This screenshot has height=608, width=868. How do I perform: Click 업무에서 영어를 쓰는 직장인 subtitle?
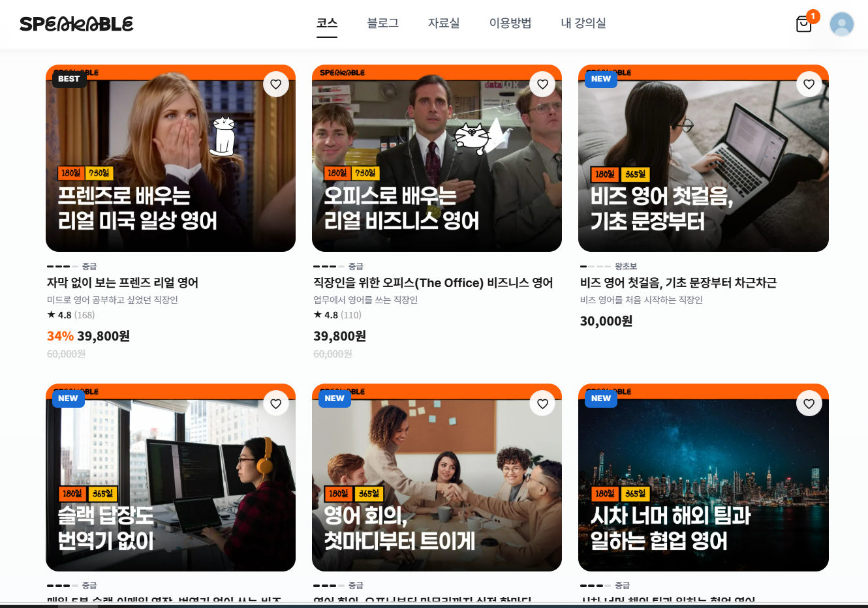tap(365, 300)
